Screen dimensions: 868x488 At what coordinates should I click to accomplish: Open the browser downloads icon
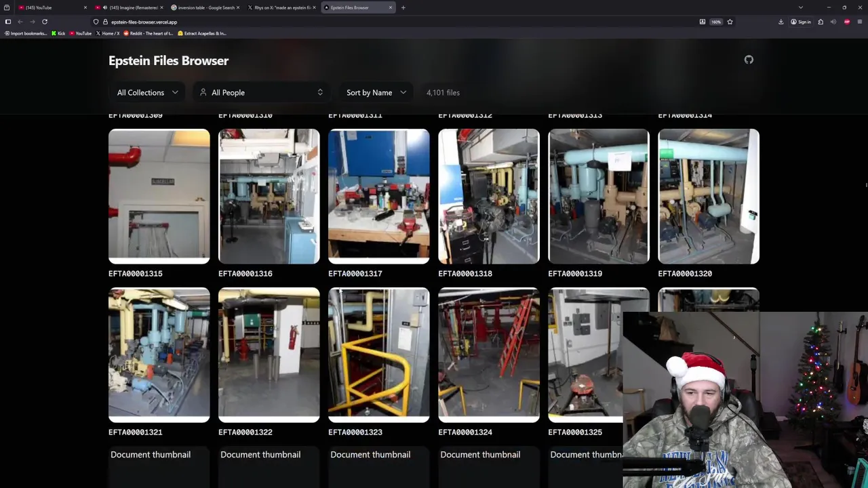[781, 22]
